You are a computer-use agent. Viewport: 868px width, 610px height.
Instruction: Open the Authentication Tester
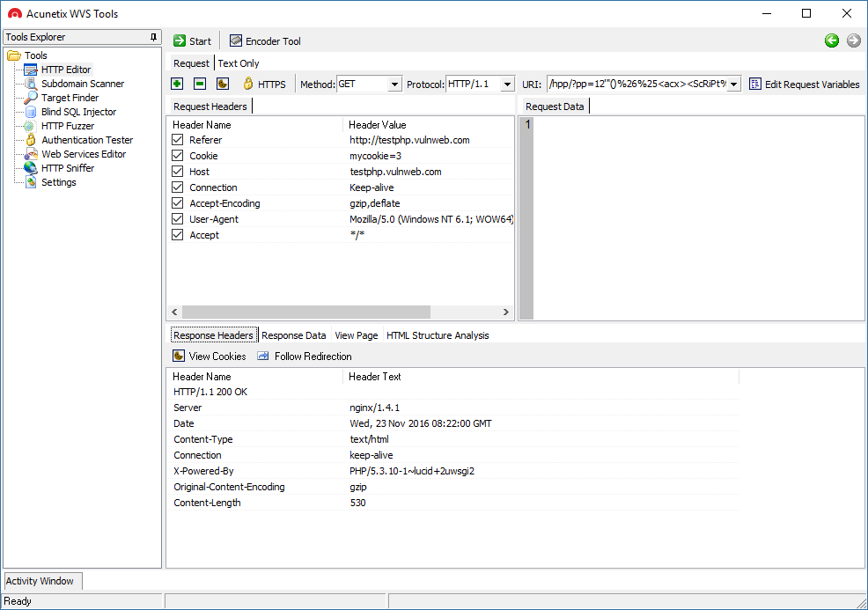pyautogui.click(x=87, y=140)
